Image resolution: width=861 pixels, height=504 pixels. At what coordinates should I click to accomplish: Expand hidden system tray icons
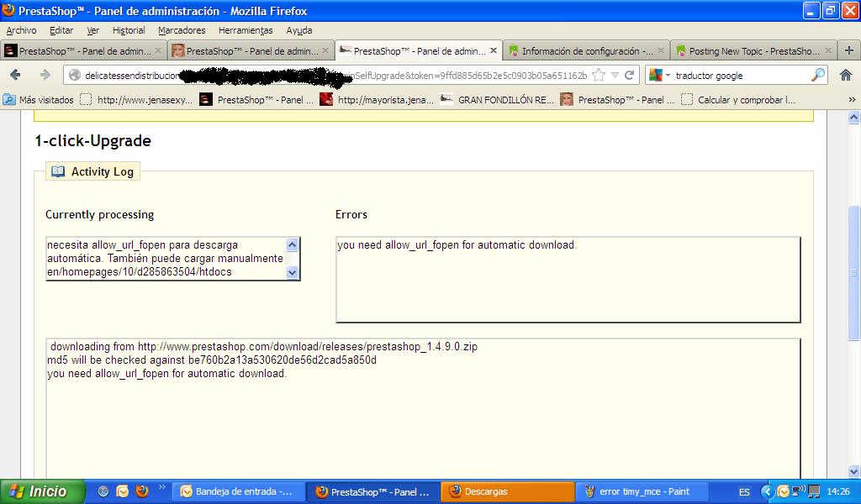pyautogui.click(x=767, y=491)
